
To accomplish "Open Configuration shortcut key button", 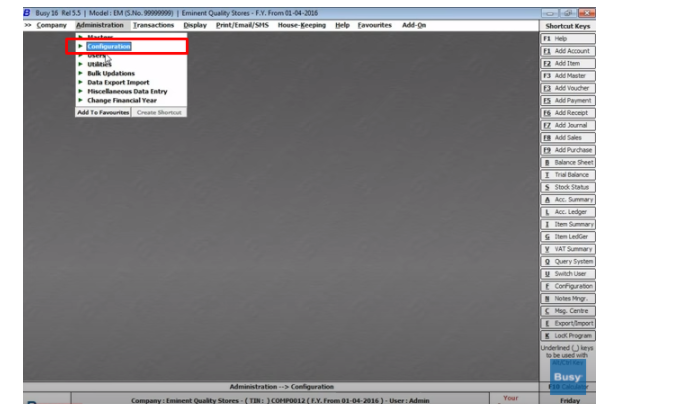I will (x=568, y=286).
